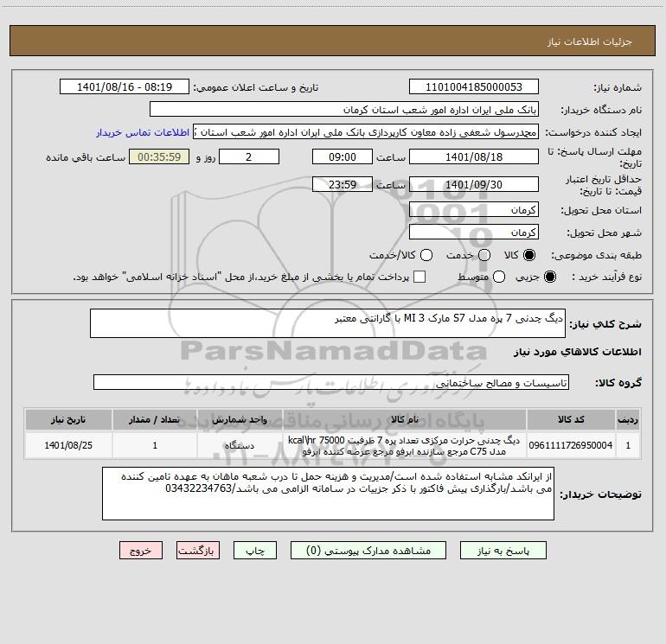Image resolution: width=666 pixels, height=644 pixels.
Task: Click the request creator field
Action: pos(366,132)
